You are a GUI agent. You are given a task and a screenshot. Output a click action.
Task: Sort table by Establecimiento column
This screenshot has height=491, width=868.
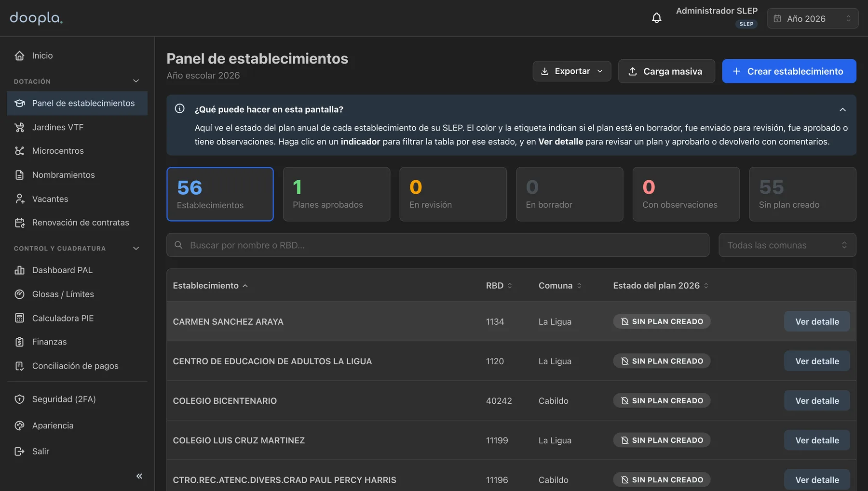(210, 286)
